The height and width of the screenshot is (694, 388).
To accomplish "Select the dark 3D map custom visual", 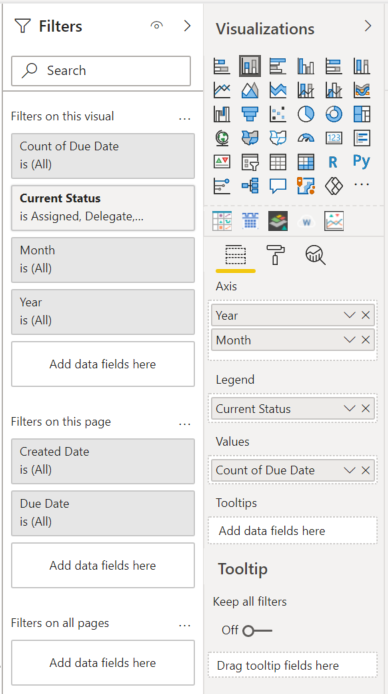I will pyautogui.click(x=278, y=221).
